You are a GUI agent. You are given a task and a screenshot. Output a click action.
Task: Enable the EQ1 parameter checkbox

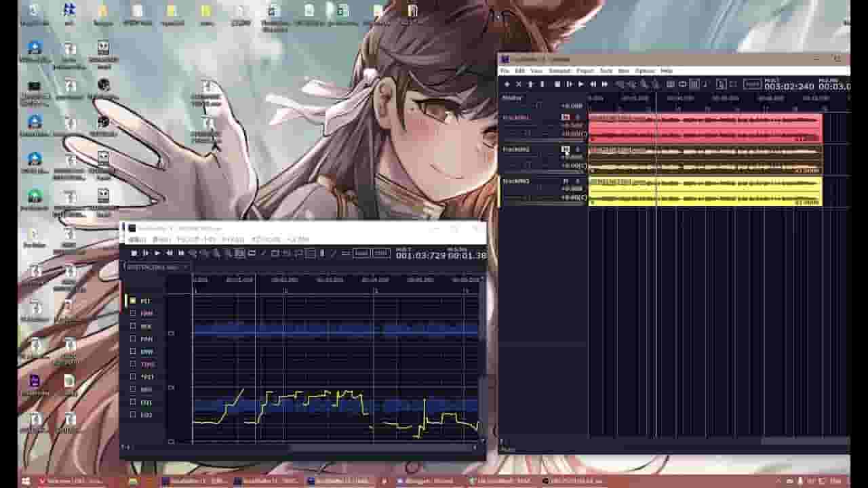pyautogui.click(x=133, y=402)
